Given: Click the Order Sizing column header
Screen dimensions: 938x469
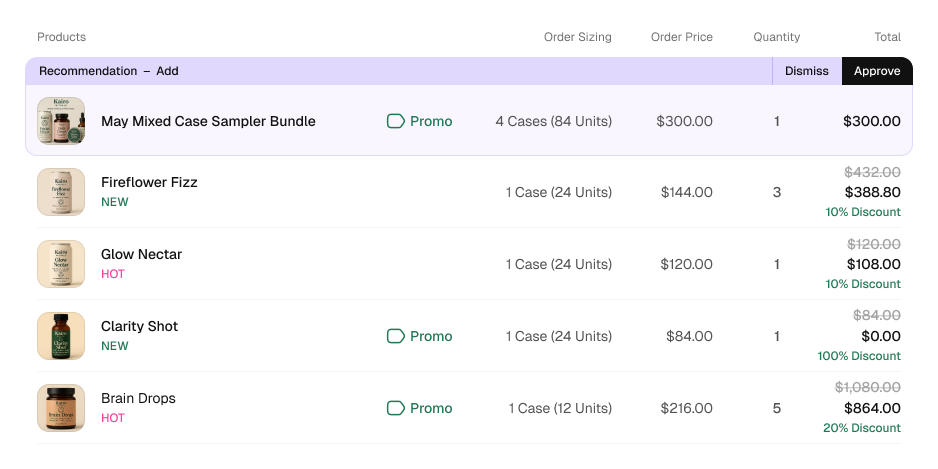Looking at the screenshot, I should pos(578,37).
